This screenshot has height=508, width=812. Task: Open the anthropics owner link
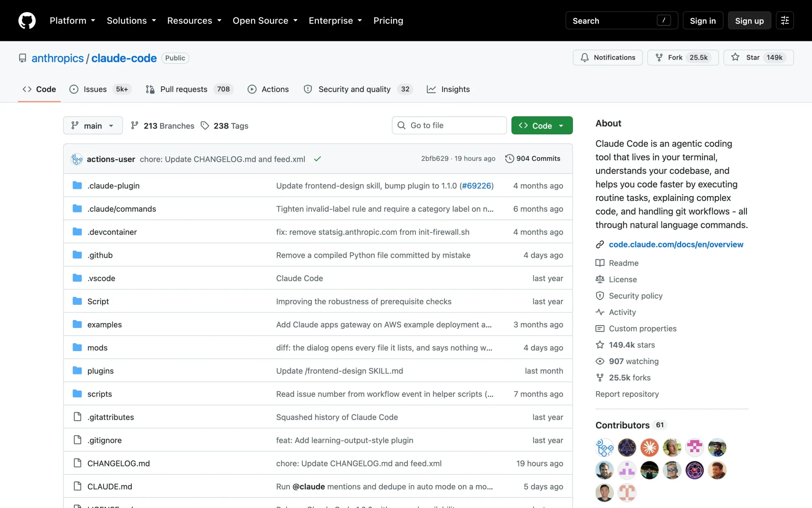pos(57,58)
